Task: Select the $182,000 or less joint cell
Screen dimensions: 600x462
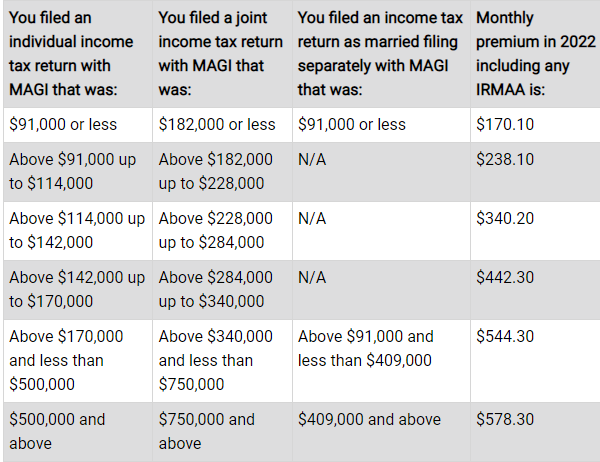Action: [222, 125]
